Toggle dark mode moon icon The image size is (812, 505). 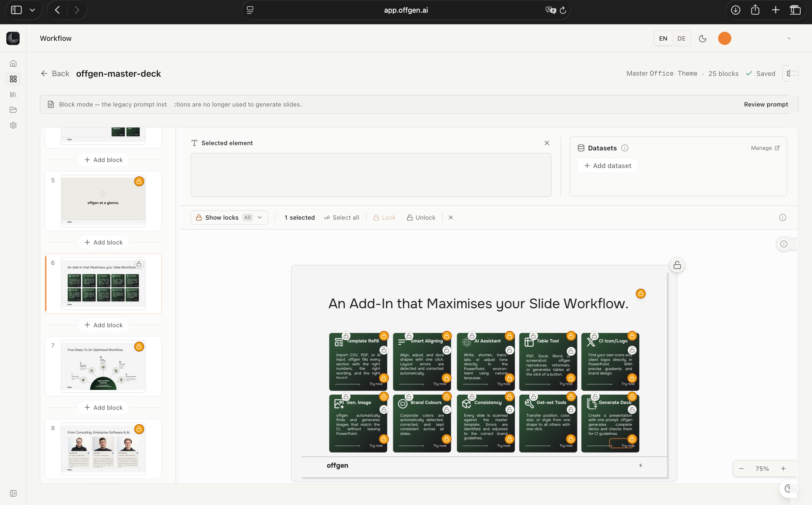[703, 38]
